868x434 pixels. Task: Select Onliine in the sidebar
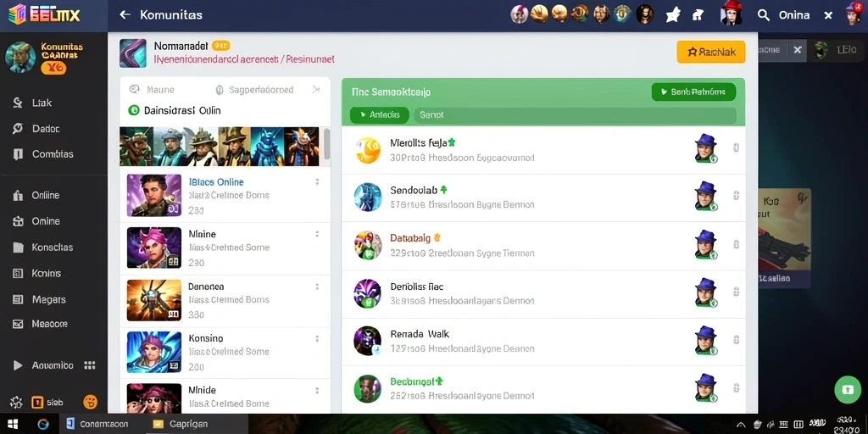click(x=36, y=196)
